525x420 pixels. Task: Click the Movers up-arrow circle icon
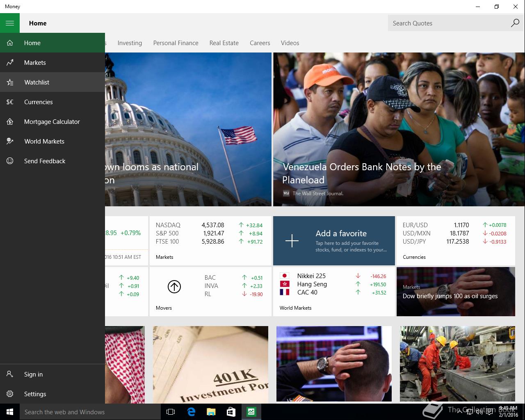click(174, 287)
